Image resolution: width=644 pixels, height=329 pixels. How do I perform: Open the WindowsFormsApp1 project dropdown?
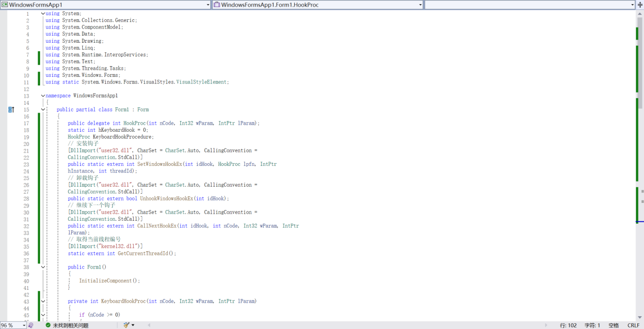tap(105, 5)
